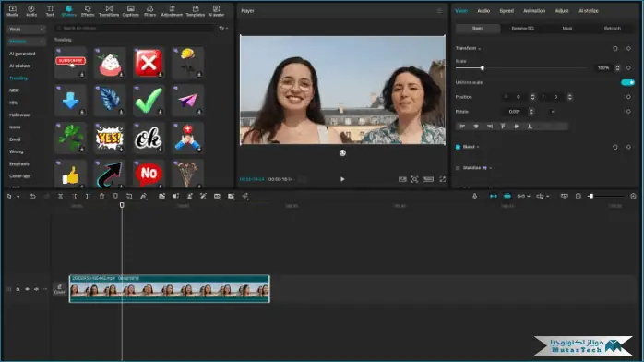Click the align left icon
Image resolution: width=644 pixels, height=362 pixels.
(x=462, y=127)
